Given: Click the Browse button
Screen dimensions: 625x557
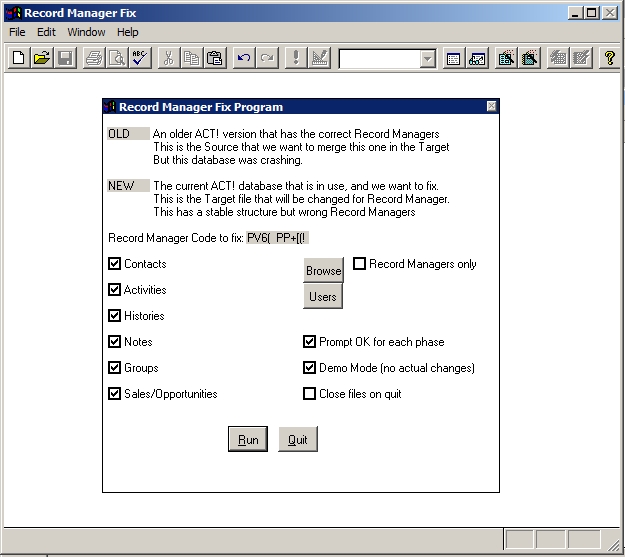Looking at the screenshot, I should [x=323, y=270].
